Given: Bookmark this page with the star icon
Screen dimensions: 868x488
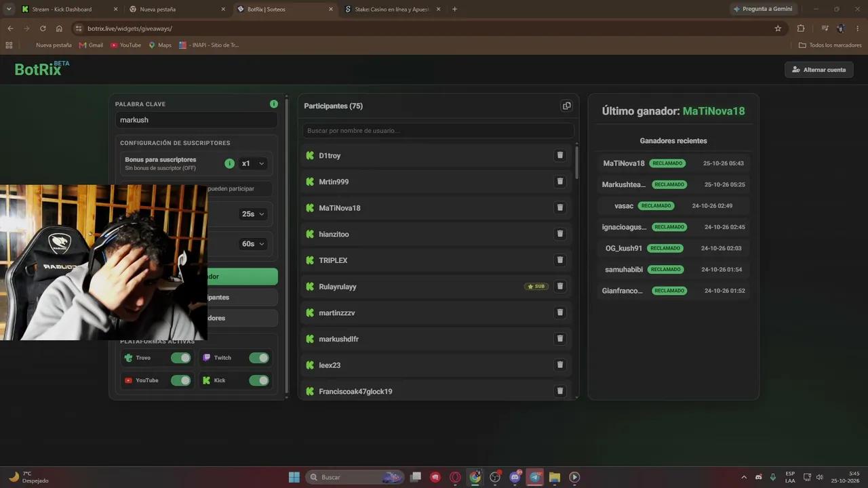Looking at the screenshot, I should click(x=778, y=28).
